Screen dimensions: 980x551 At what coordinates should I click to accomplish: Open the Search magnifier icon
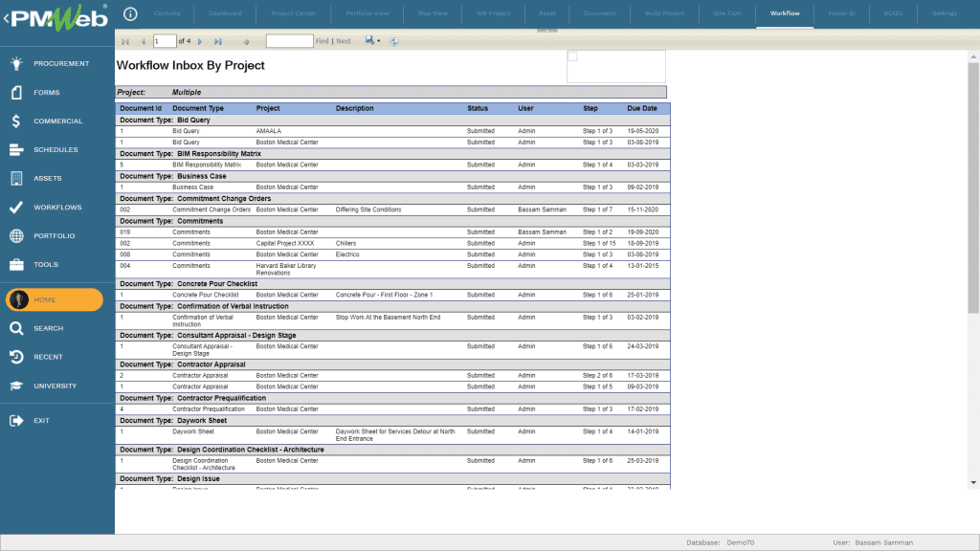click(17, 328)
